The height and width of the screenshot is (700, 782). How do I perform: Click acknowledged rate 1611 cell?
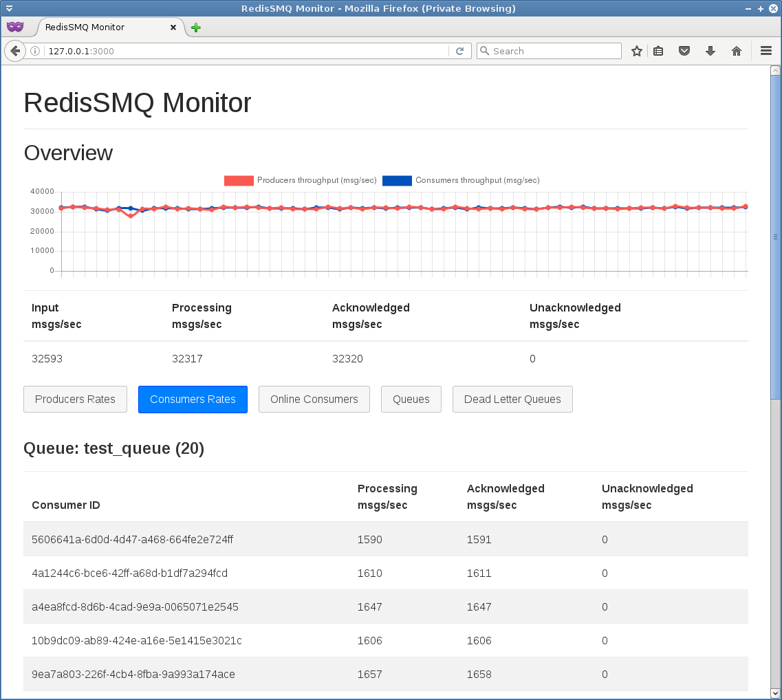479,573
